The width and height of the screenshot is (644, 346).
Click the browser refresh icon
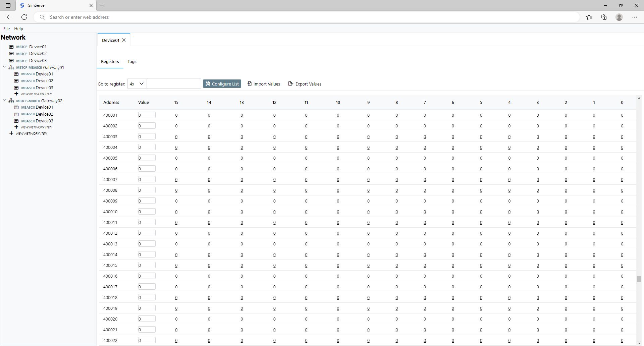(x=24, y=17)
